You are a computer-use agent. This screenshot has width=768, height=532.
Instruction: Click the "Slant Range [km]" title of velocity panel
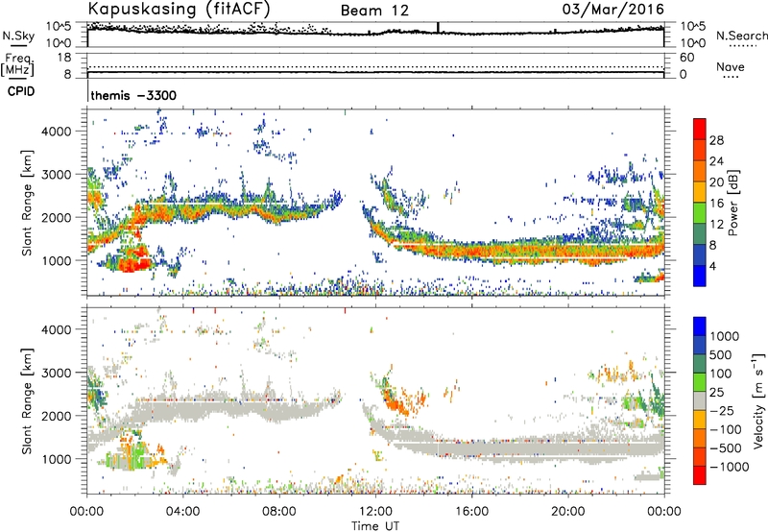27,400
